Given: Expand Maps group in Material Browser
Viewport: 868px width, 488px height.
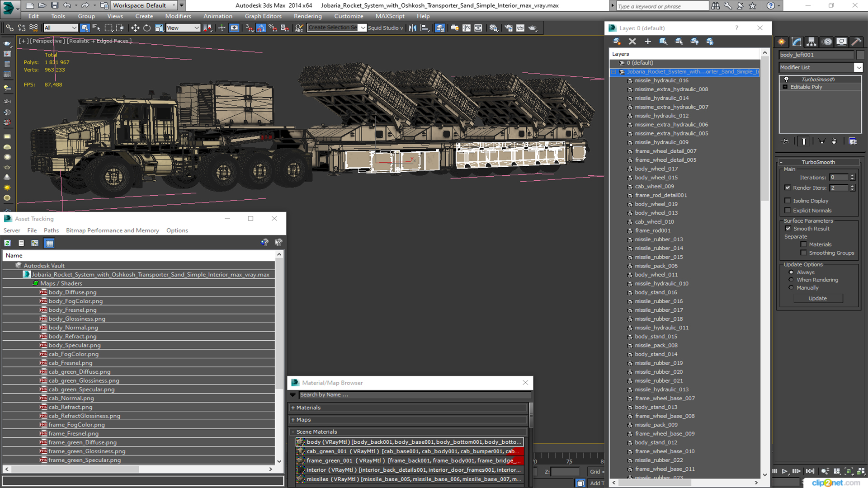Looking at the screenshot, I should coord(293,420).
